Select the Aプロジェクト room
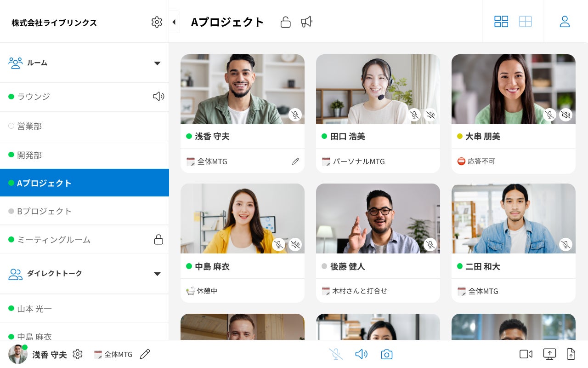The width and height of the screenshot is (588, 368). pos(85,183)
